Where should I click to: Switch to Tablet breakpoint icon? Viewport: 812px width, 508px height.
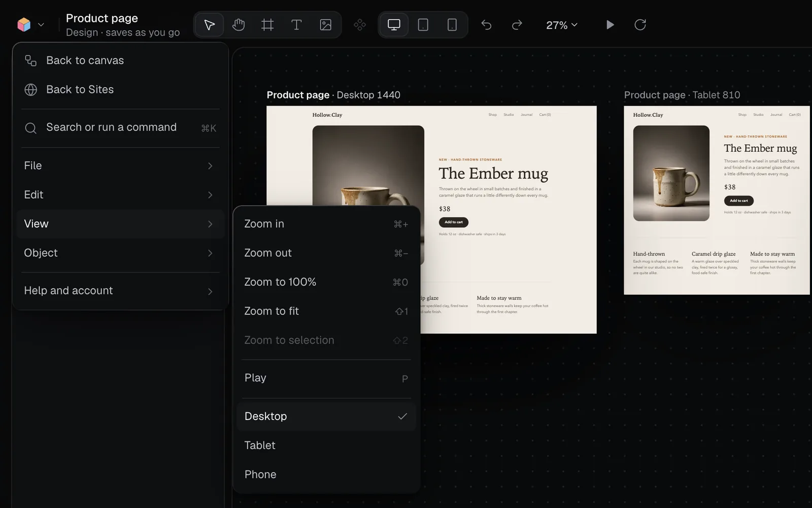point(423,25)
